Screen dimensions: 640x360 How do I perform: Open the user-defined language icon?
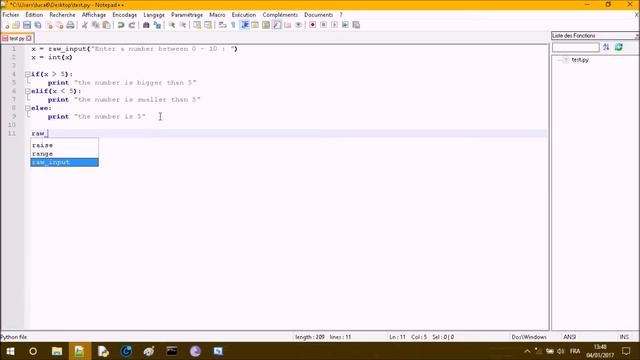click(255, 25)
